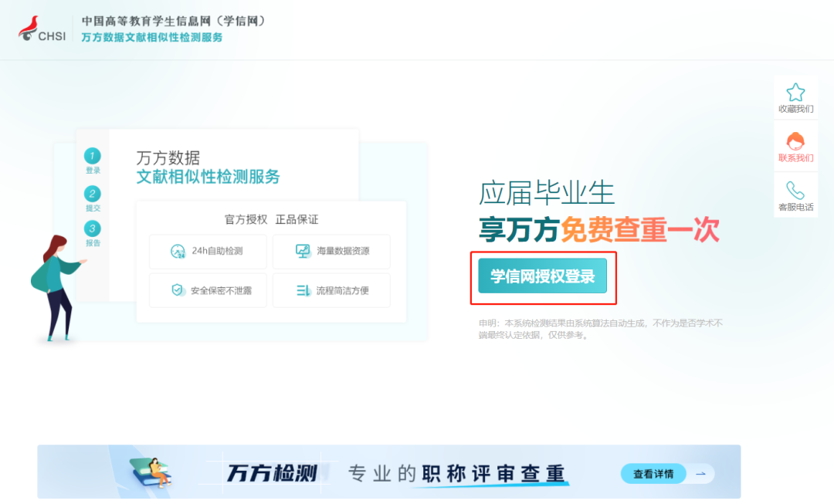The width and height of the screenshot is (834, 504).
Task: Click the 申明 disclaimer text
Action: tap(601, 329)
